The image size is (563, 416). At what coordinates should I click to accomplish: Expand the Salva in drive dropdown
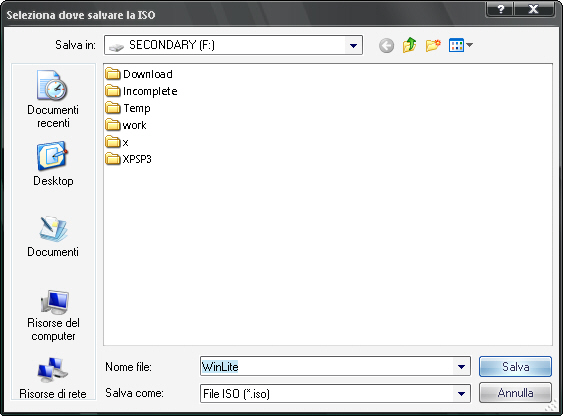(353, 46)
